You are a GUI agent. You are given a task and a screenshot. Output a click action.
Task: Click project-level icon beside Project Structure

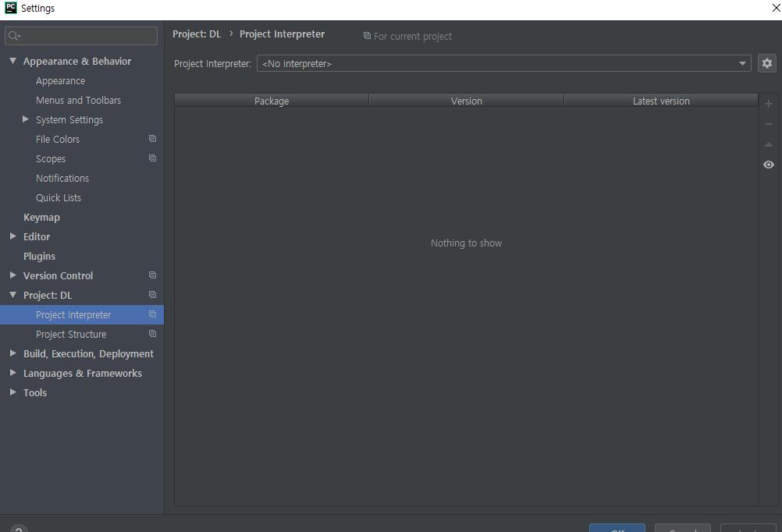[x=153, y=334]
